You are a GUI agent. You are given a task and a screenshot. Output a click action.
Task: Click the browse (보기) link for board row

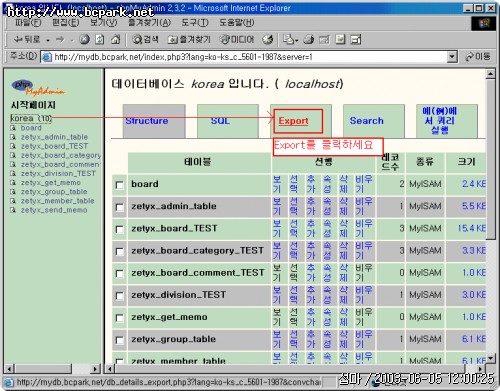tap(277, 184)
